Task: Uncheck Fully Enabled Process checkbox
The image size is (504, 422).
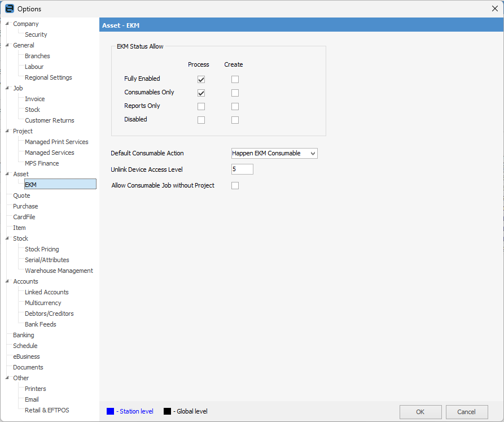Action: 201,80
